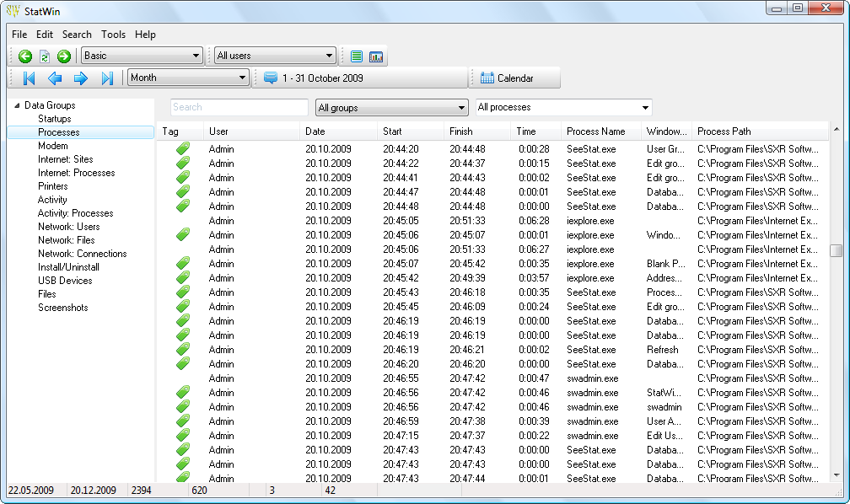This screenshot has height=504, width=850.
Task: Open the Month period dropdown
Action: coord(187,78)
